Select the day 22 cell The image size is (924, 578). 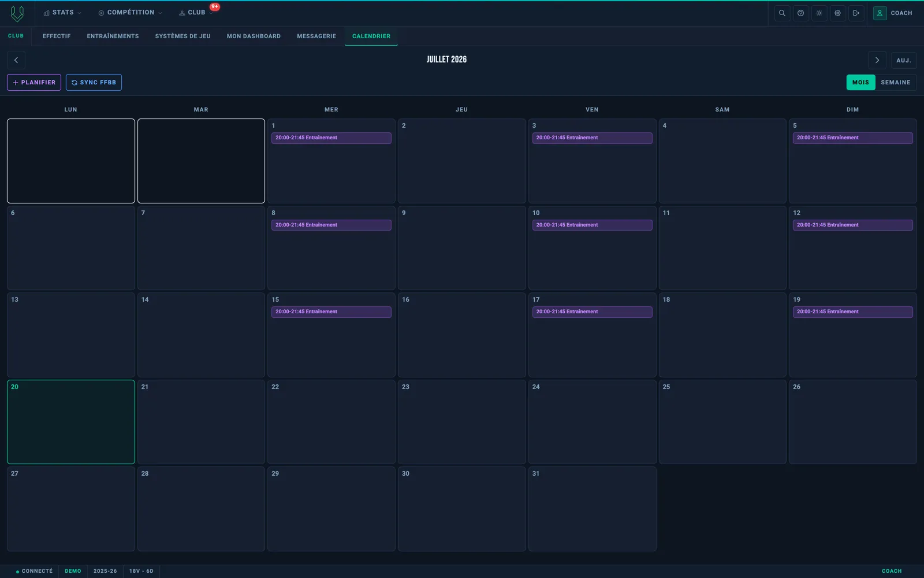[331, 422]
